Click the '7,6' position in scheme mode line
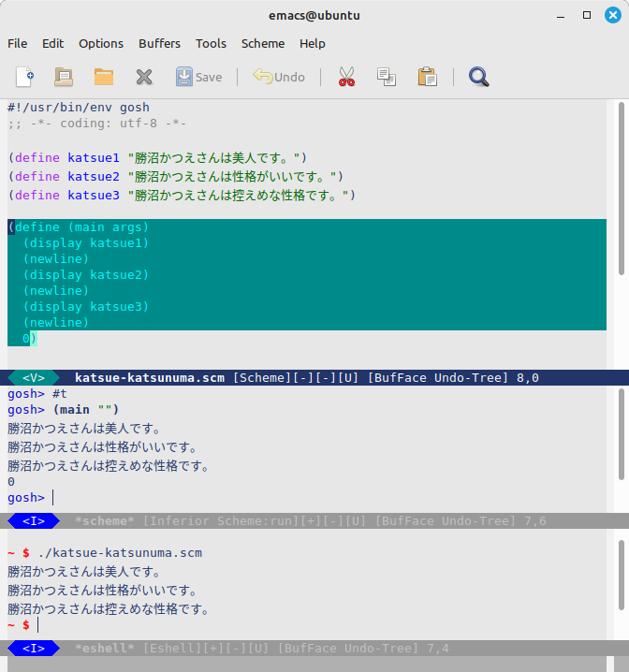Image resolution: width=629 pixels, height=672 pixels. (x=535, y=521)
